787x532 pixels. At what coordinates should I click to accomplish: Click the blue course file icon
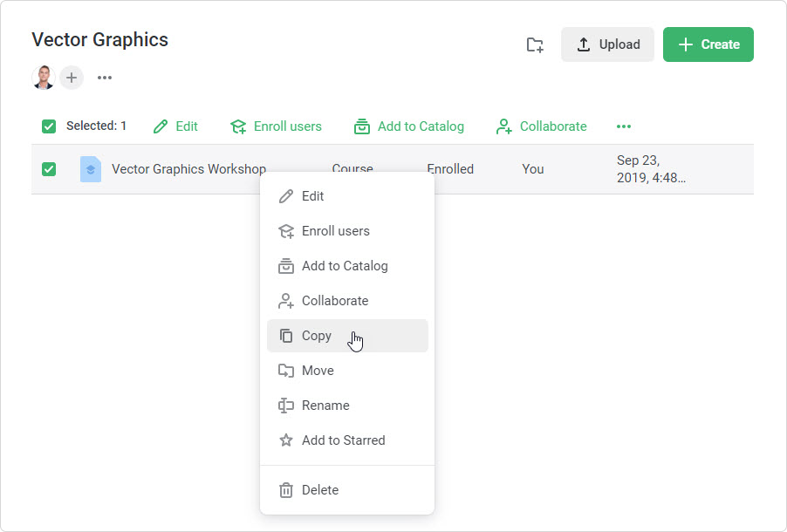(91, 169)
